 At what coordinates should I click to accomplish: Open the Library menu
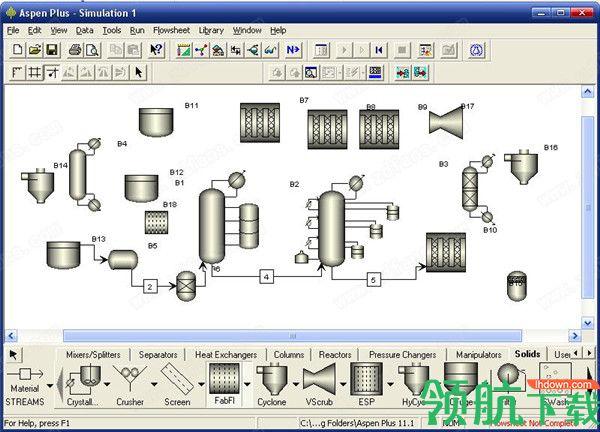pyautogui.click(x=211, y=30)
